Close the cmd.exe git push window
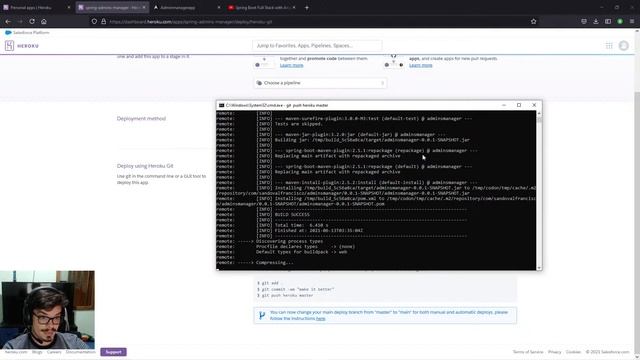Image resolution: width=640 pixels, height=360 pixels. click(x=534, y=105)
